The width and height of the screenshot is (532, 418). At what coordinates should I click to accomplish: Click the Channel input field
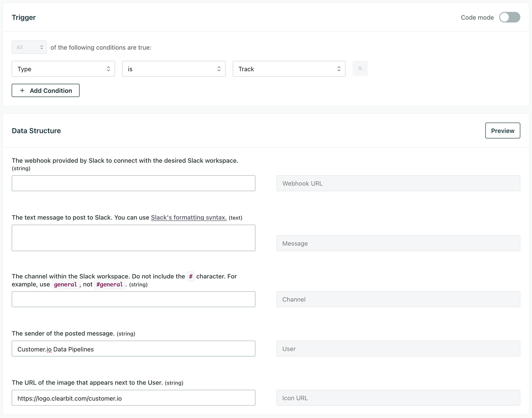133,299
